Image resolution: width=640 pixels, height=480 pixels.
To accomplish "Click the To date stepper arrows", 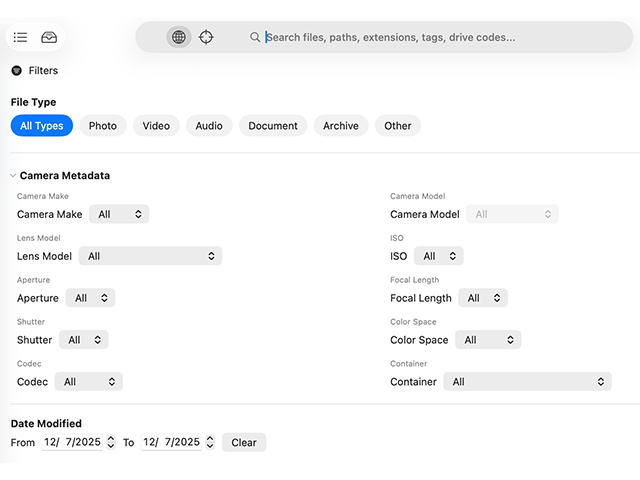I will click(x=210, y=442).
